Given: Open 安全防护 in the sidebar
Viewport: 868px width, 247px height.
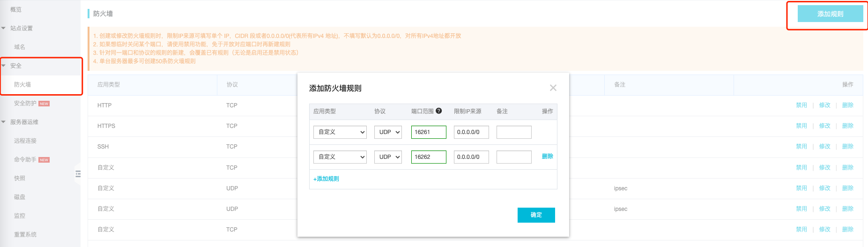Looking at the screenshot, I should pos(25,103).
